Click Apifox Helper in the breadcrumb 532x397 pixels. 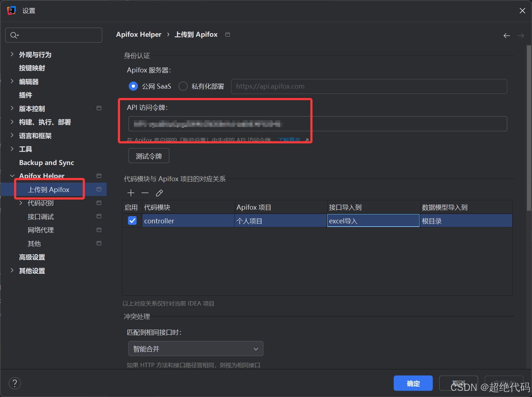(x=139, y=35)
